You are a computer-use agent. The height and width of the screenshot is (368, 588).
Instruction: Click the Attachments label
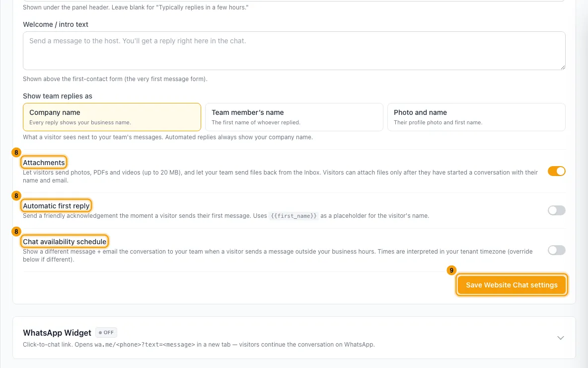click(44, 163)
